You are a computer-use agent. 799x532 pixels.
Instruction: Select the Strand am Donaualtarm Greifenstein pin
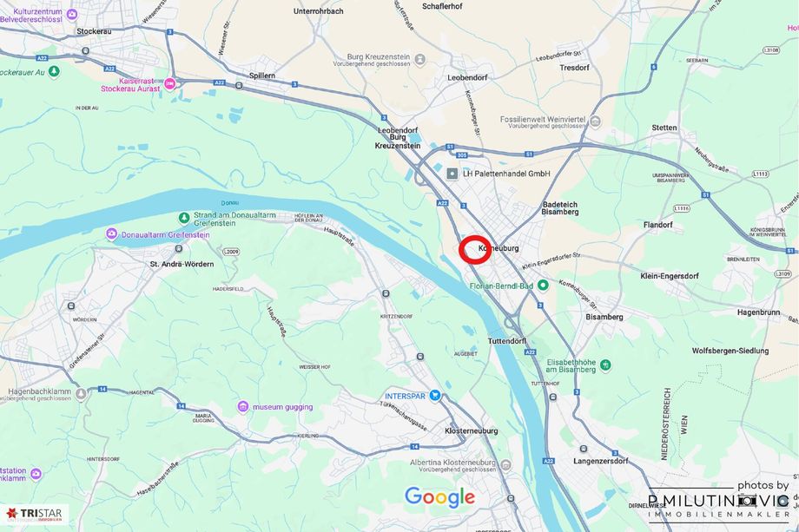click(x=184, y=219)
